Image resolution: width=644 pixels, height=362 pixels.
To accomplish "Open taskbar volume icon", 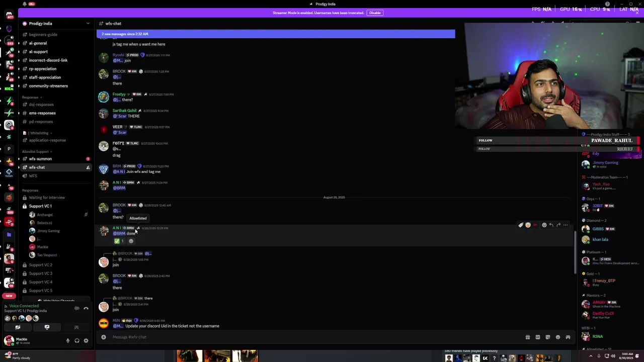I will 613,356.
